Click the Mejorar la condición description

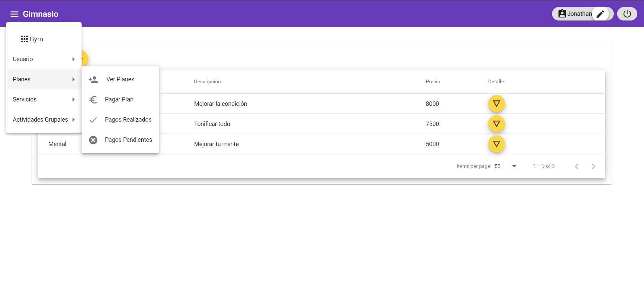coord(221,104)
